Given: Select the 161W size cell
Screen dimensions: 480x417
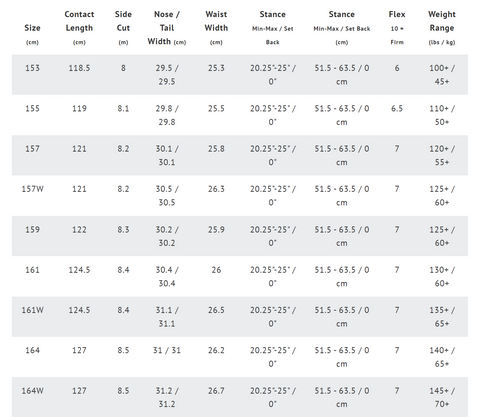Looking at the screenshot, I should coord(32,310).
